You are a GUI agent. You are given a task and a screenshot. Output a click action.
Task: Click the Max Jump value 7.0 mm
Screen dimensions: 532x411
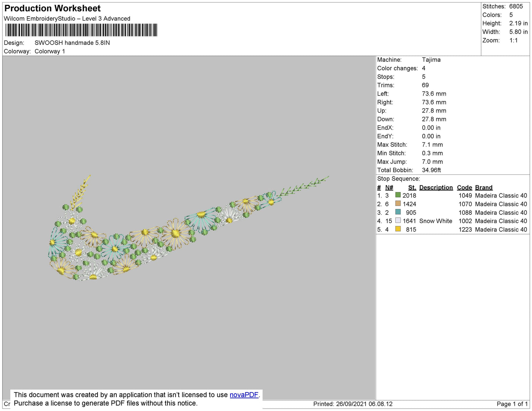(x=432, y=162)
